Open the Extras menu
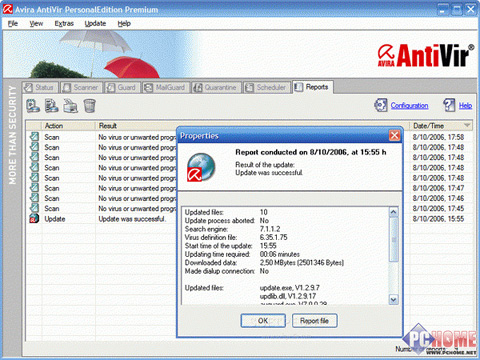 click(x=64, y=23)
